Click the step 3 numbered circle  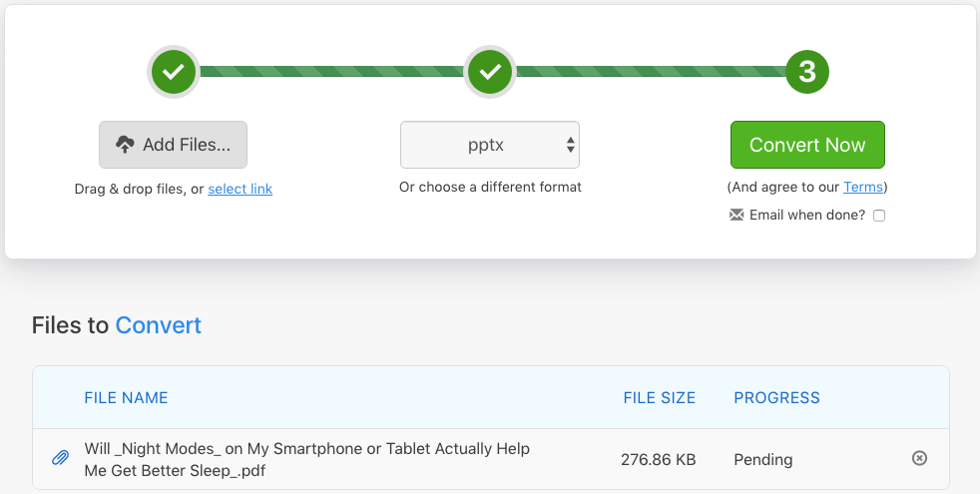click(x=807, y=72)
